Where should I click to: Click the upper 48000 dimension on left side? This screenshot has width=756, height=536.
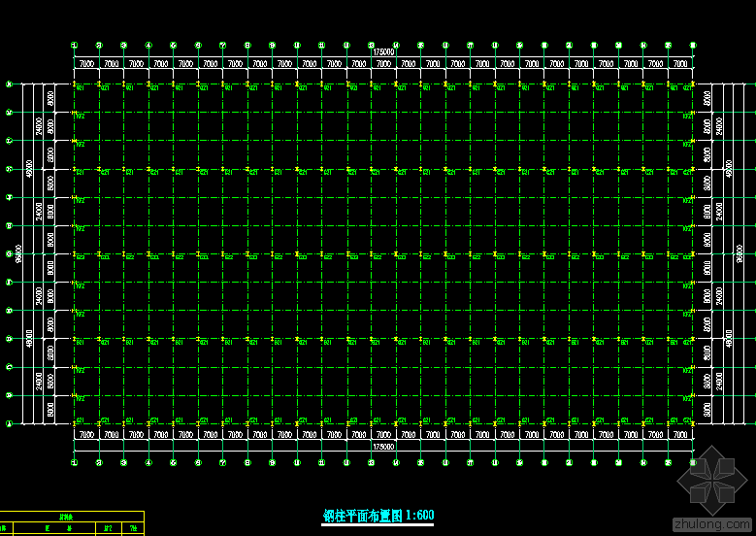(x=30, y=169)
